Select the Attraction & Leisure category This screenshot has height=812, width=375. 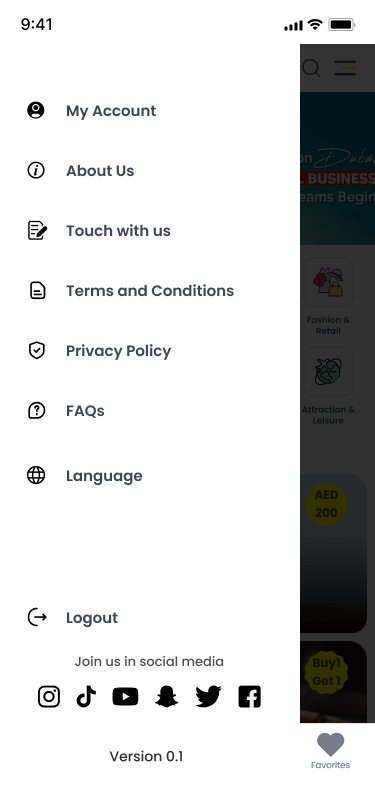tap(328, 386)
